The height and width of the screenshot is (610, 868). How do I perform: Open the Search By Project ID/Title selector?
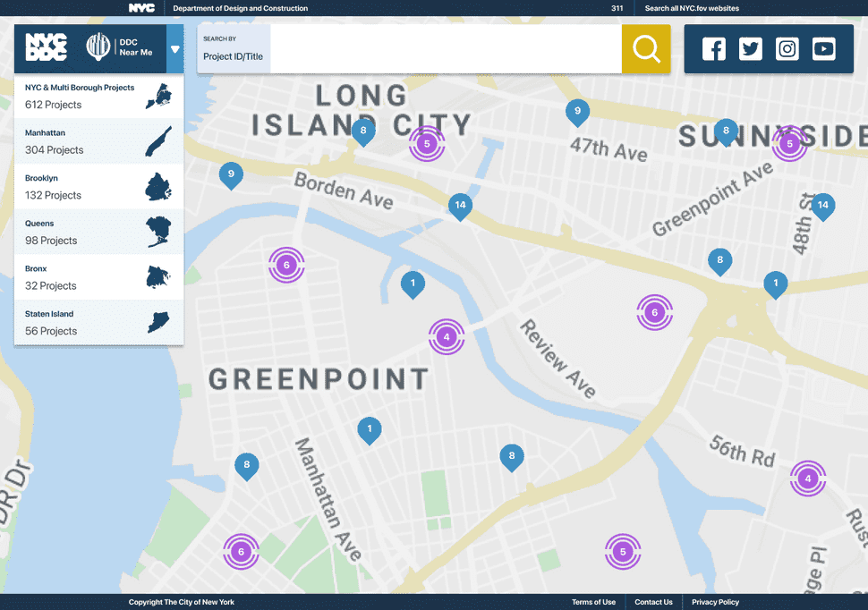pyautogui.click(x=234, y=49)
